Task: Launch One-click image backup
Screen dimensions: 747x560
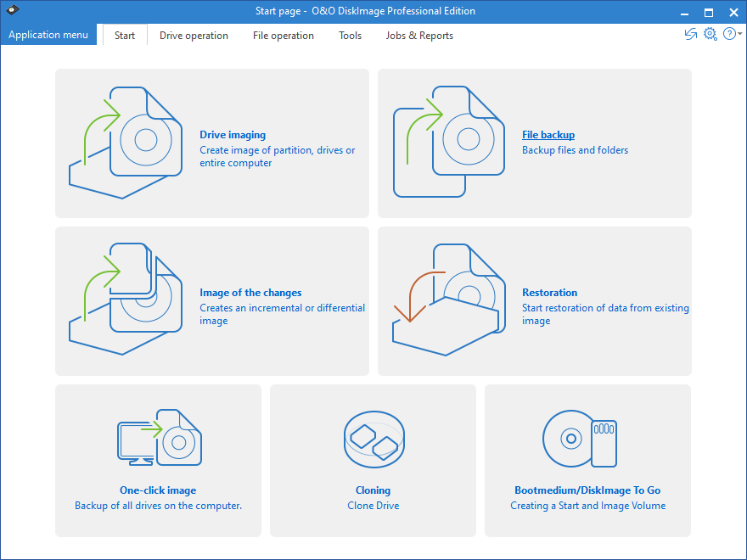Action: (157, 440)
